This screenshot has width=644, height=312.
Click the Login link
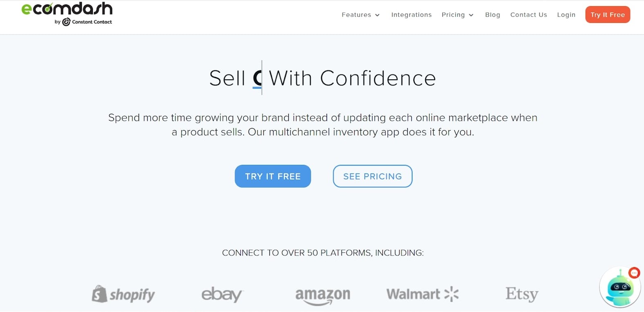pyautogui.click(x=566, y=15)
